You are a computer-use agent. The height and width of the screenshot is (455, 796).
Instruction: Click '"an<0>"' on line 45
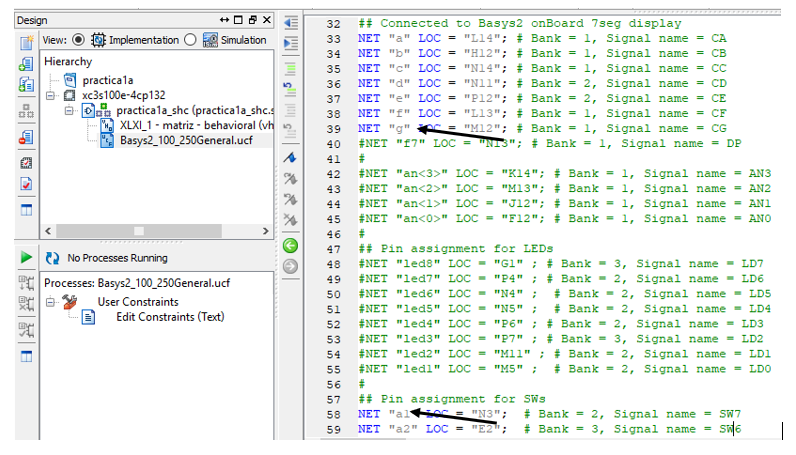click(422, 219)
